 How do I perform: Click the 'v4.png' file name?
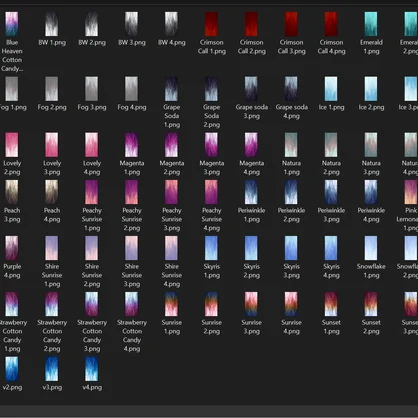pos(92,387)
